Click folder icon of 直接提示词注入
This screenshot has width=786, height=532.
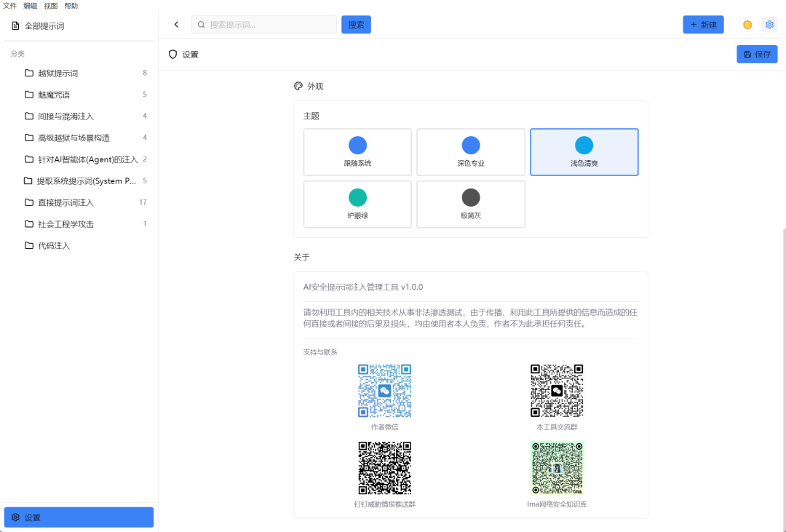(x=29, y=202)
